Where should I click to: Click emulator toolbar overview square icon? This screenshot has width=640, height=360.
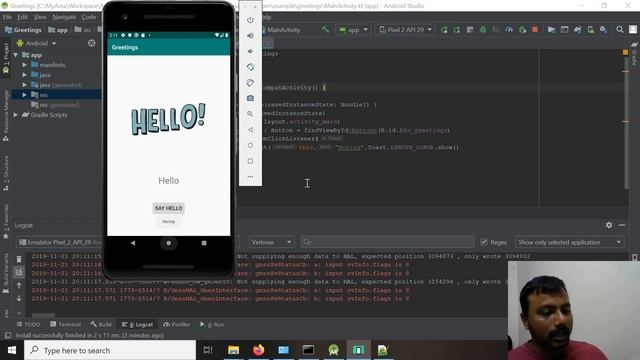(250, 161)
